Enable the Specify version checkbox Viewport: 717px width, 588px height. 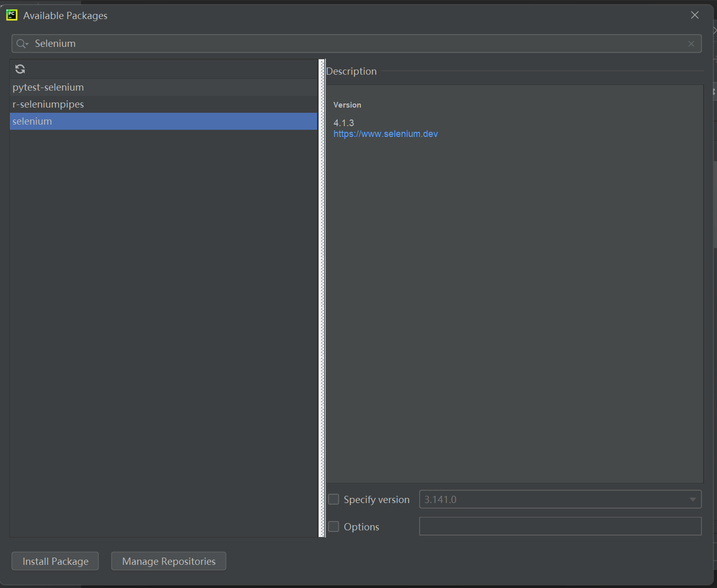coord(334,499)
